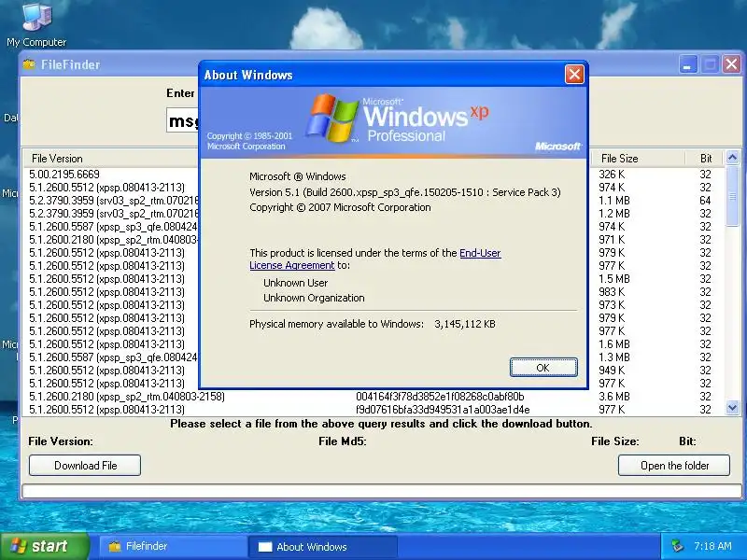Open the End-User License Agreement link
747x560 pixels.
(x=375, y=259)
